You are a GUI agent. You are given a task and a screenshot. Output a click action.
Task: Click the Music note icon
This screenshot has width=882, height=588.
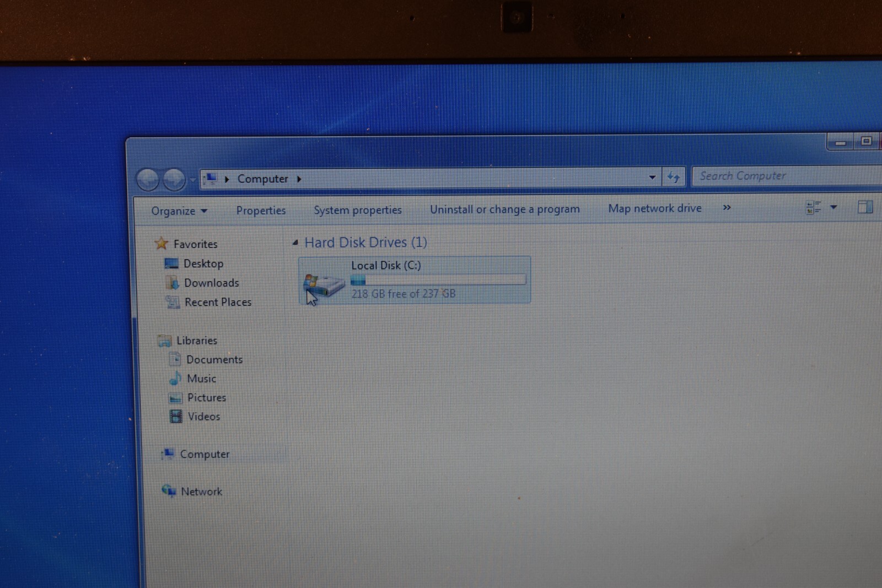pyautogui.click(x=175, y=378)
